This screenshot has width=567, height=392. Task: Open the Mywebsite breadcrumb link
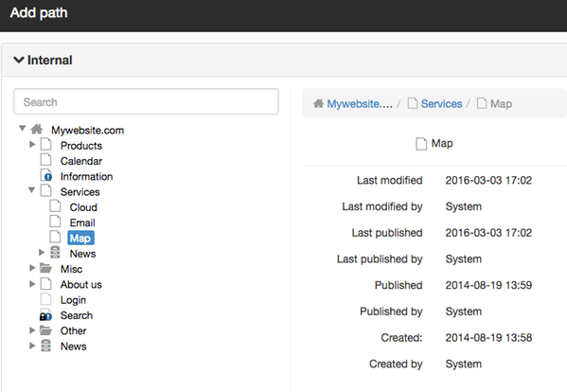click(360, 104)
